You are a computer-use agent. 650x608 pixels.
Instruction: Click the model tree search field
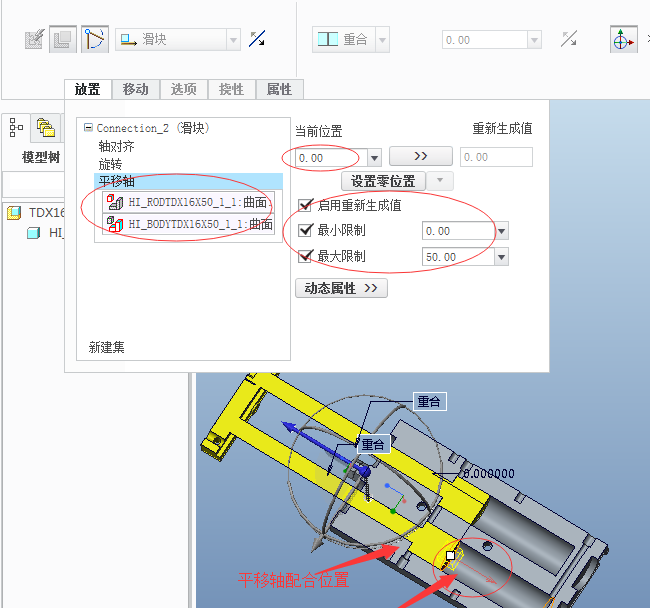[x=33, y=182]
